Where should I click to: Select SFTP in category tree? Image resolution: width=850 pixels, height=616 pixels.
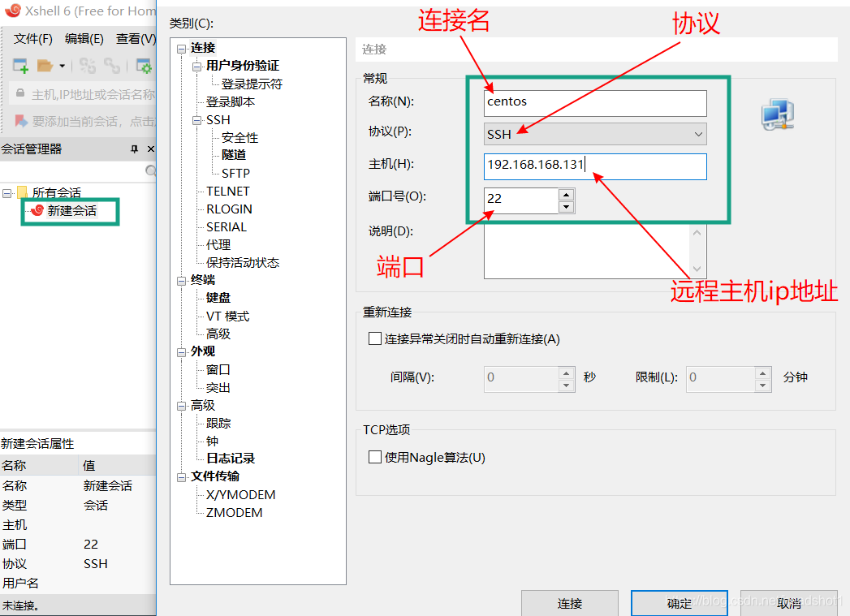tap(235, 174)
